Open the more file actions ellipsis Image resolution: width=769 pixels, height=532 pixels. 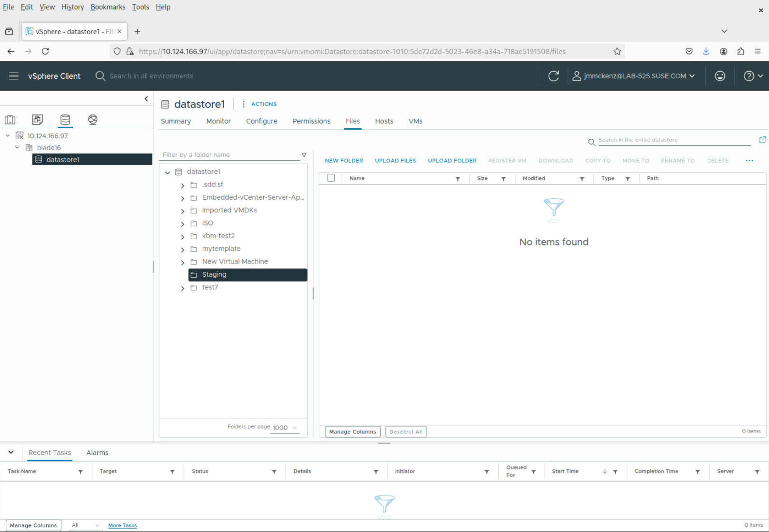[749, 161]
